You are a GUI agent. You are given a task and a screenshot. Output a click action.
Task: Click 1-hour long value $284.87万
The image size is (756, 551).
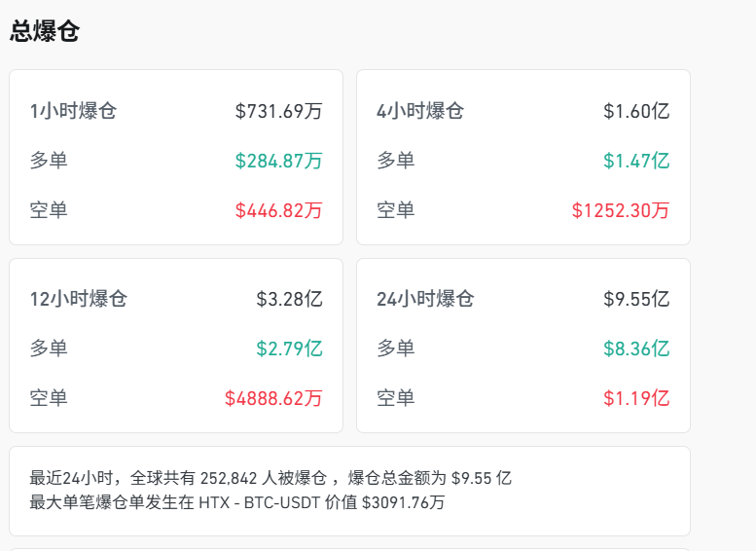[x=278, y=161]
